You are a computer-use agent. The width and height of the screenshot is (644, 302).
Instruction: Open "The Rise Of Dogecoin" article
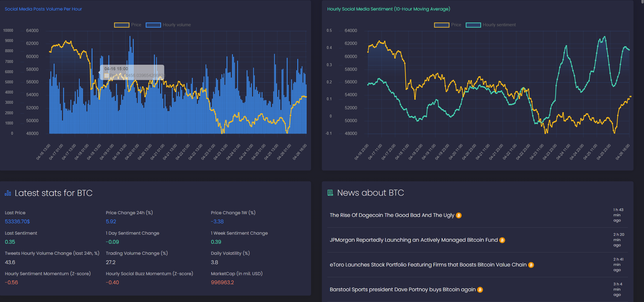392,215
